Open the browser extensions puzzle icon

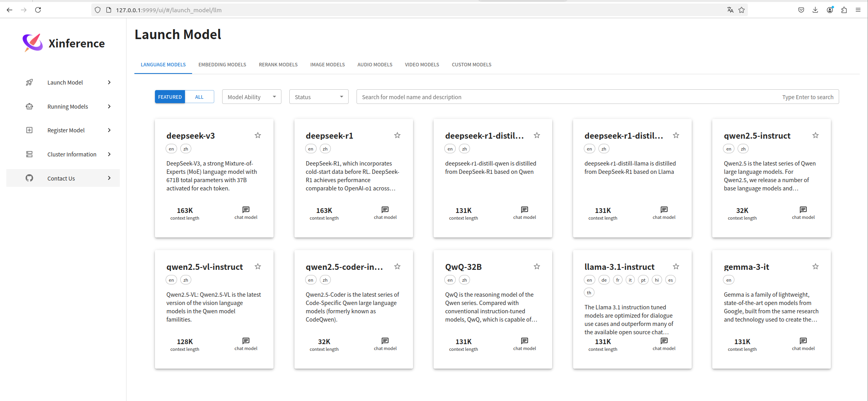pyautogui.click(x=844, y=10)
